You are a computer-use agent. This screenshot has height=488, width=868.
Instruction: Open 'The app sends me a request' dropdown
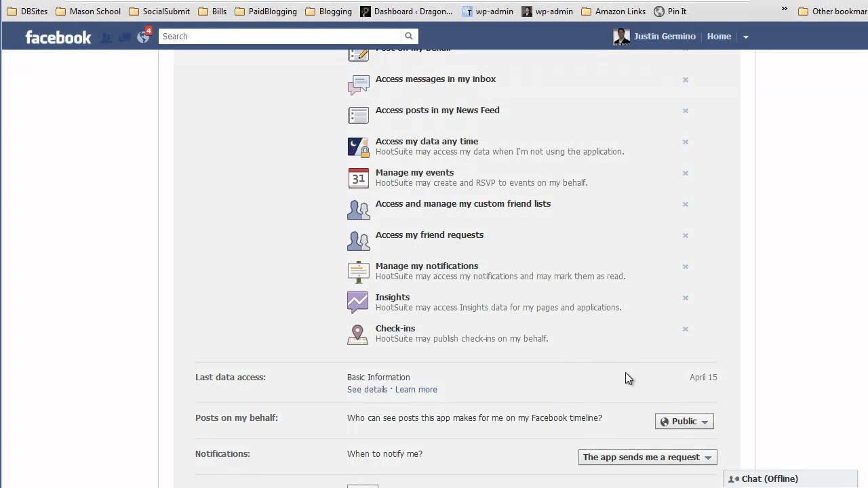tap(648, 457)
